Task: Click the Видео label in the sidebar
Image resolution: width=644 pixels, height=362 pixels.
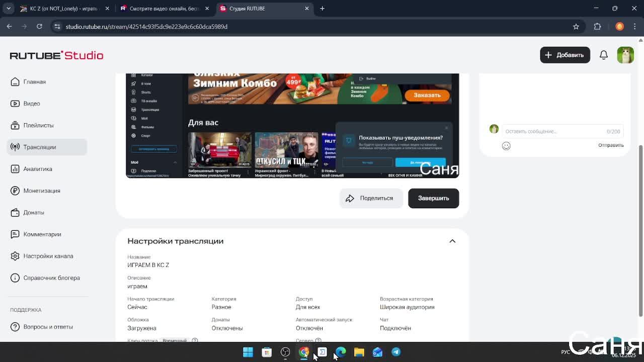Action: click(32, 104)
